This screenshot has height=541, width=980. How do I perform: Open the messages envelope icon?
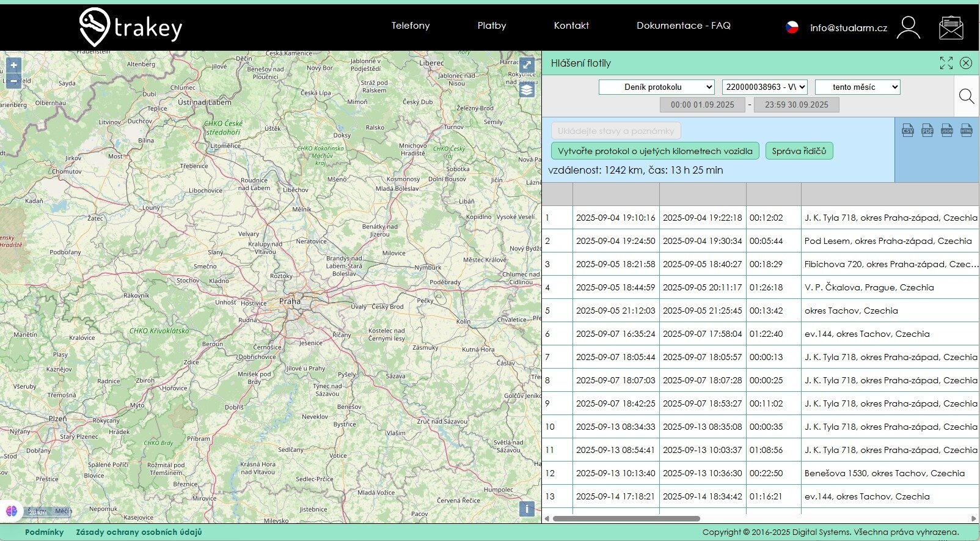(951, 28)
